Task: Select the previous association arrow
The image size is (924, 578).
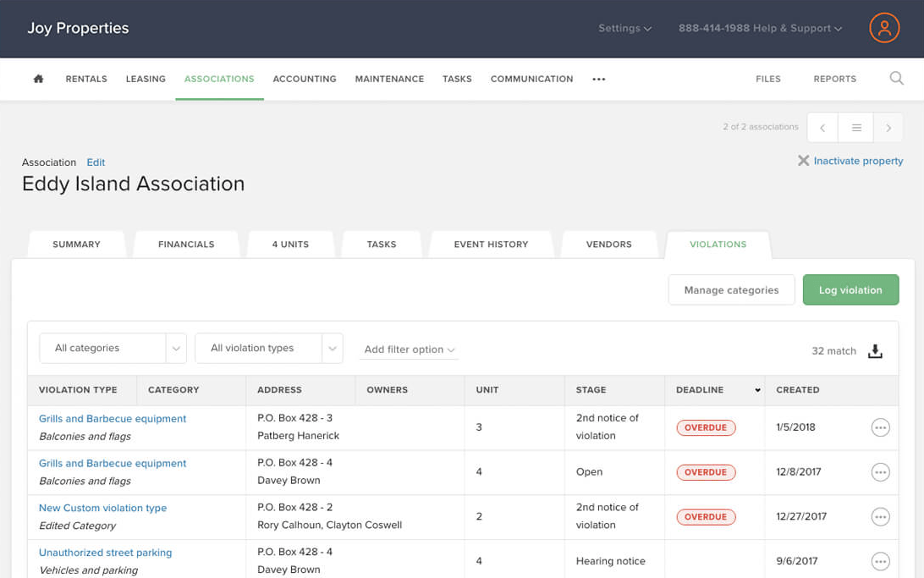Action: (822, 127)
